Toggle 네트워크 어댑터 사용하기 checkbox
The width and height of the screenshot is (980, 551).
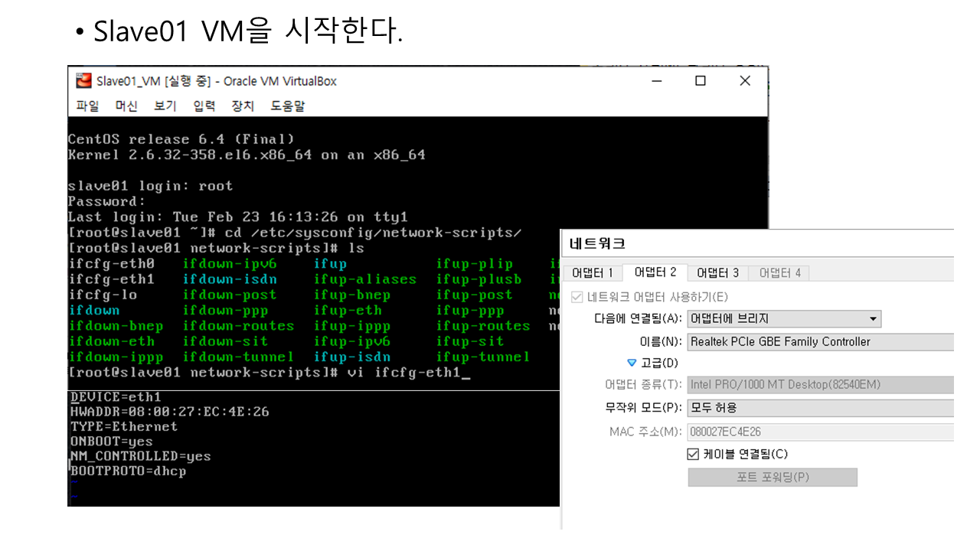[x=578, y=297]
